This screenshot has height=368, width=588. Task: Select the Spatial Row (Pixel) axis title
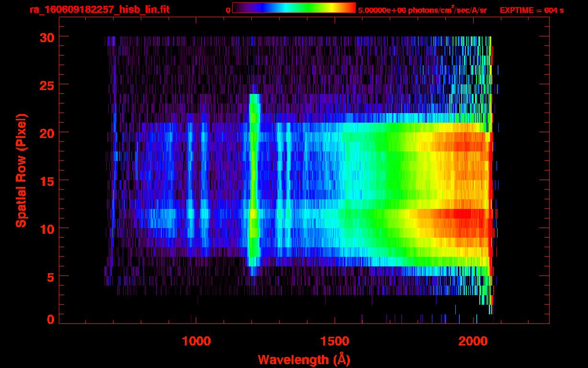(21, 171)
